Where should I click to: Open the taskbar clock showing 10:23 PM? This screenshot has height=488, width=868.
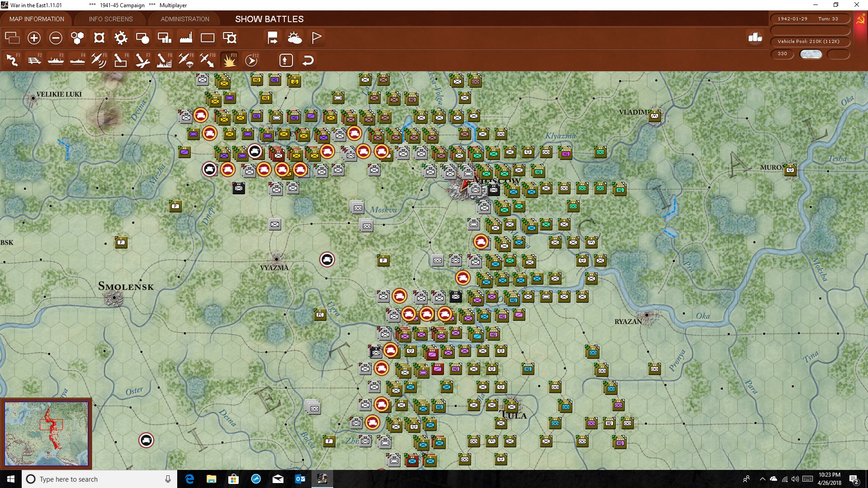pyautogui.click(x=829, y=479)
